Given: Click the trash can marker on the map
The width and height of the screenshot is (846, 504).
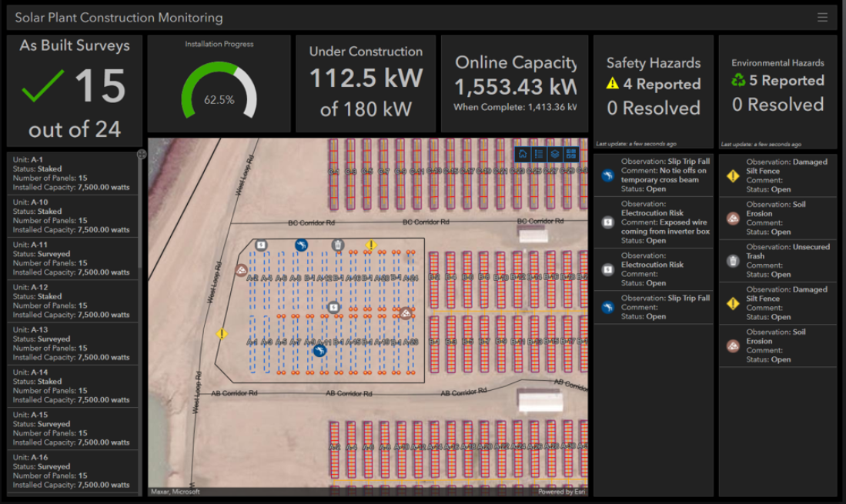Looking at the screenshot, I should point(338,245).
